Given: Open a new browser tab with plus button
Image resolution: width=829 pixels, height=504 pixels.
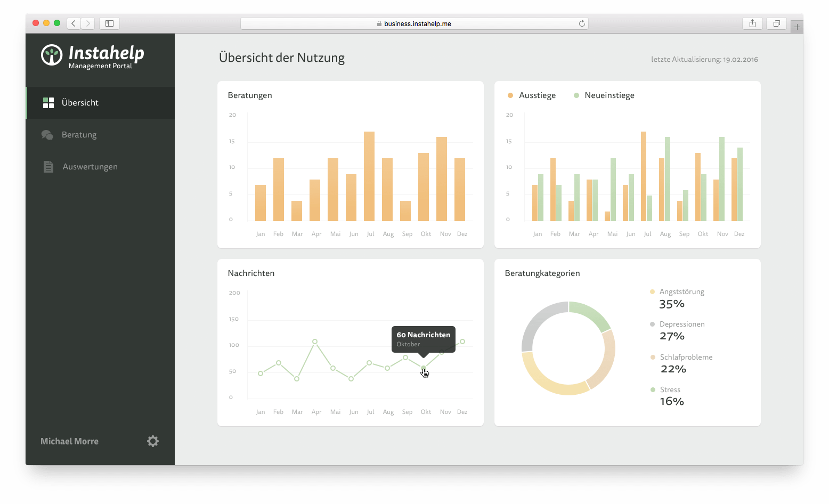Looking at the screenshot, I should 797,27.
